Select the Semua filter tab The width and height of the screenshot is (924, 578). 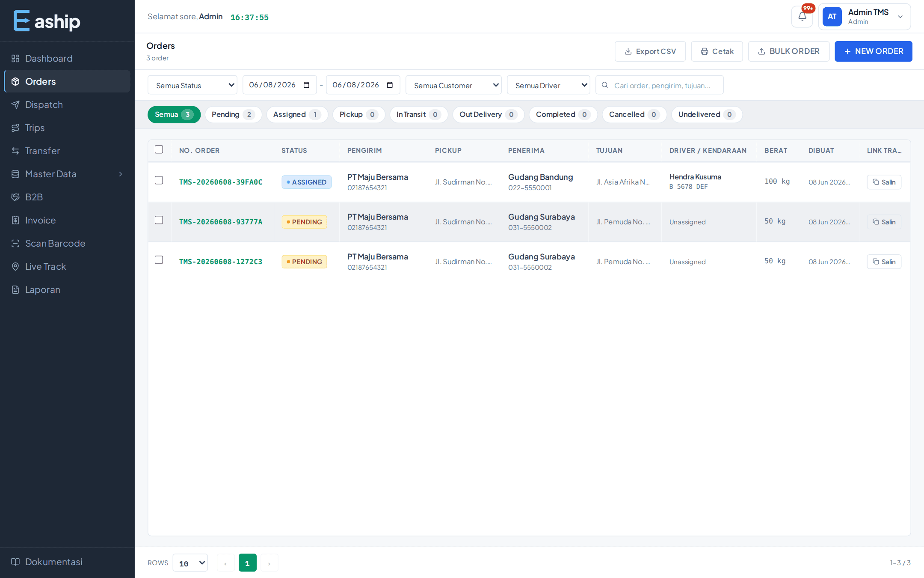pyautogui.click(x=174, y=114)
